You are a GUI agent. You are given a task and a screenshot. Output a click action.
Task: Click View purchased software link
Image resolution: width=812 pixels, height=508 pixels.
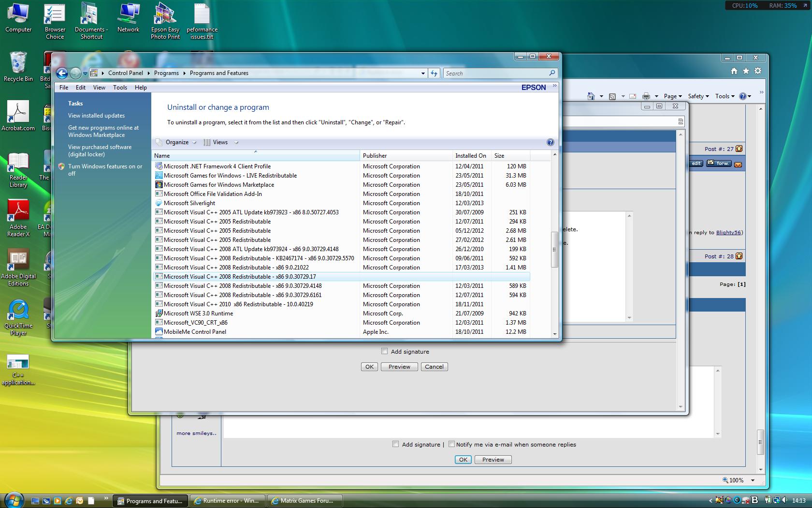click(x=100, y=150)
